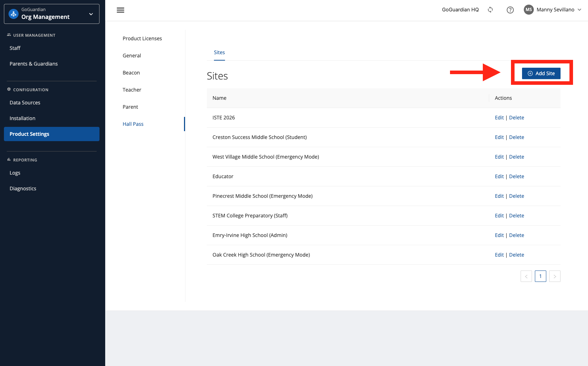Click the Add Site button

point(541,73)
